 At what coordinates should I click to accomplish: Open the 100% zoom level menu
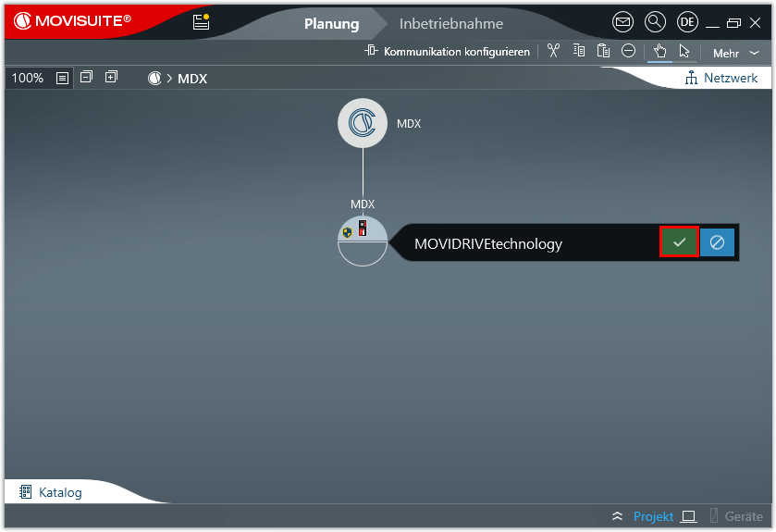(28, 79)
